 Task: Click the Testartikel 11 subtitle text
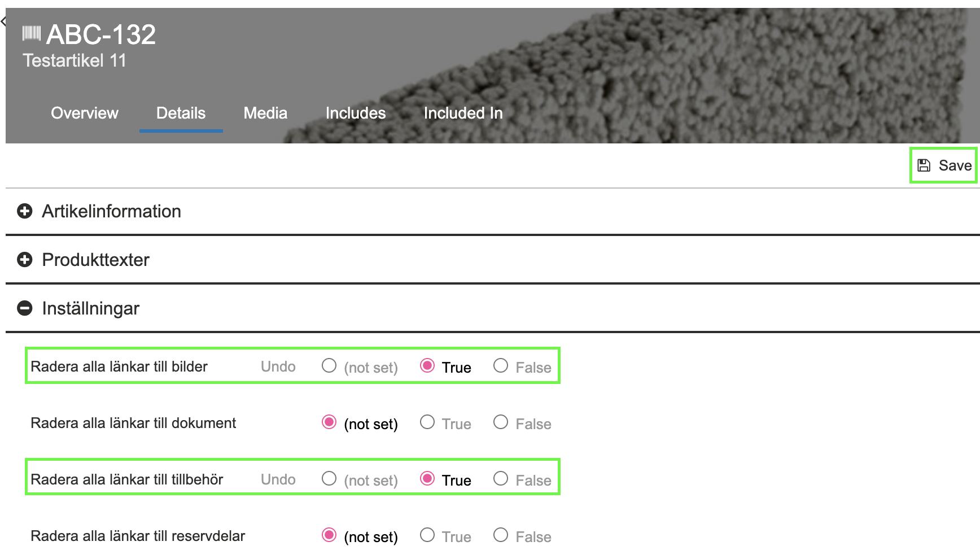75,60
